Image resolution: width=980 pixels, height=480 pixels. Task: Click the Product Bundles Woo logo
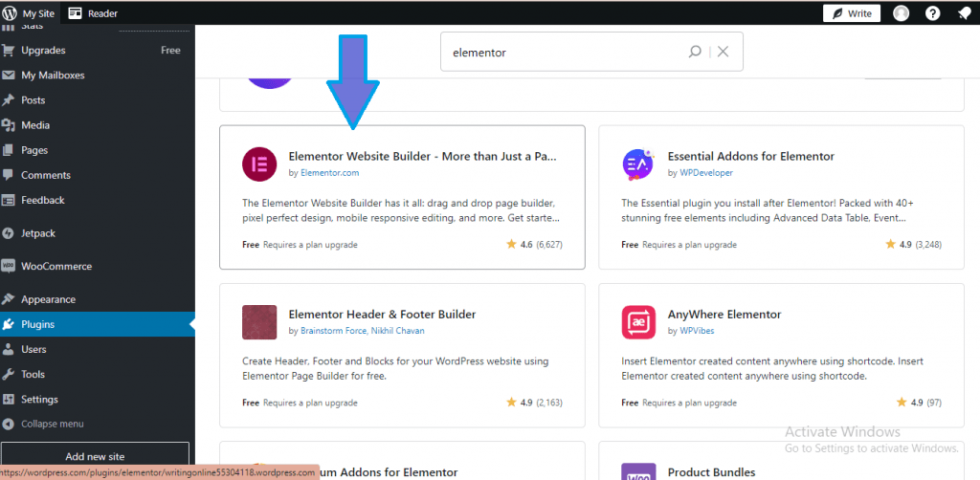click(x=638, y=471)
